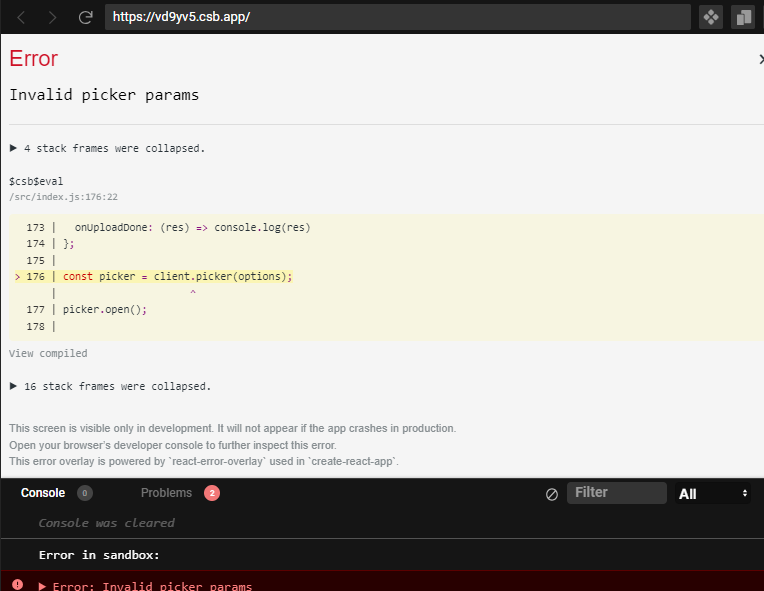Click the URL address bar

point(398,17)
